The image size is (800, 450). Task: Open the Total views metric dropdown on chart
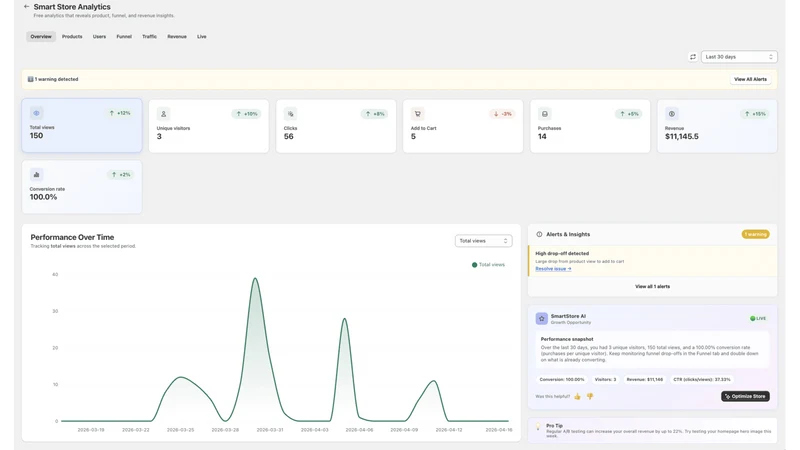483,241
